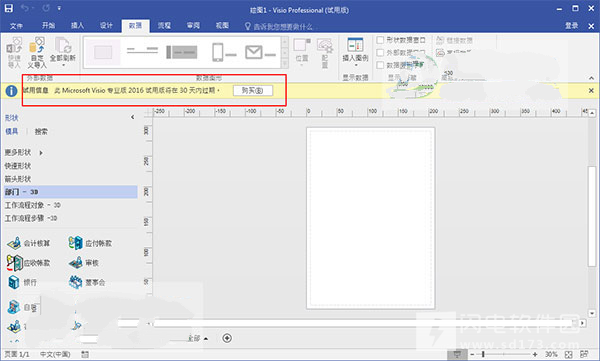600x361 pixels.
Task: Enable the 外部数据窗口 checkbox
Action: pyautogui.click(x=380, y=52)
